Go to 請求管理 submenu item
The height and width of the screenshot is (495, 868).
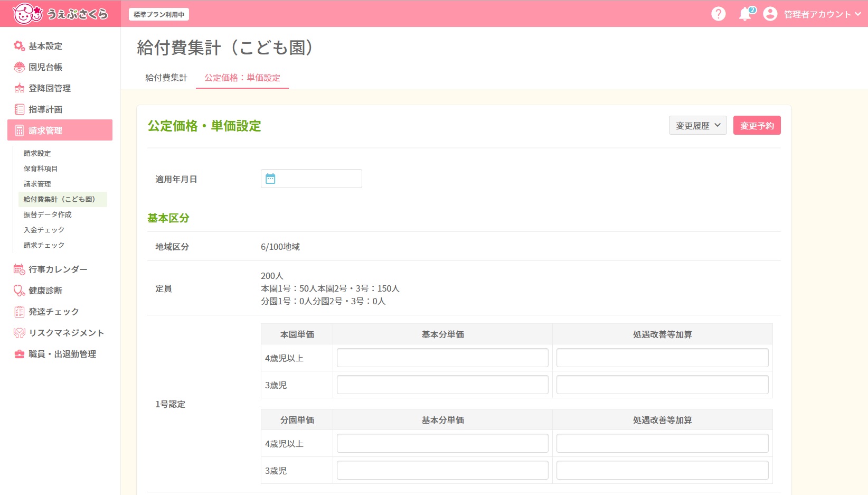pos(62,184)
